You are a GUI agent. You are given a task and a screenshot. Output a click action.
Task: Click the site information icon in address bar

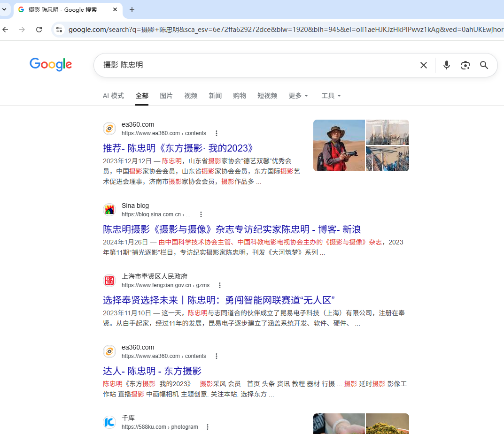59,29
